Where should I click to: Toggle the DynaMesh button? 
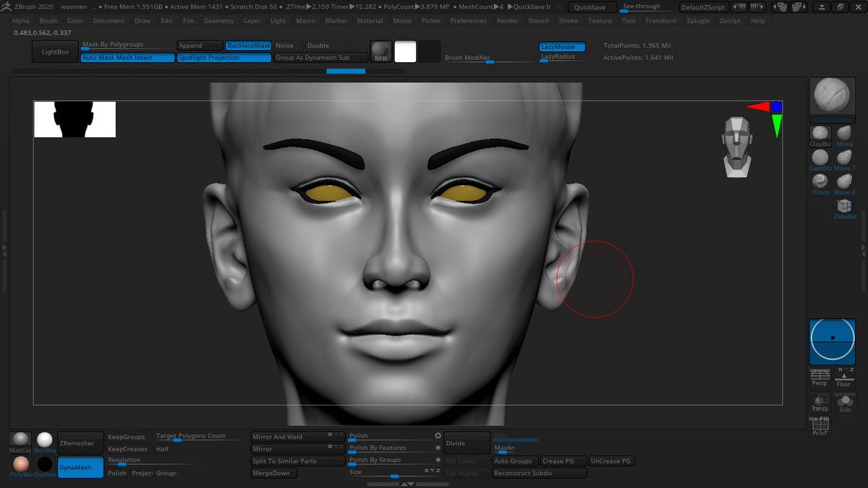80,467
